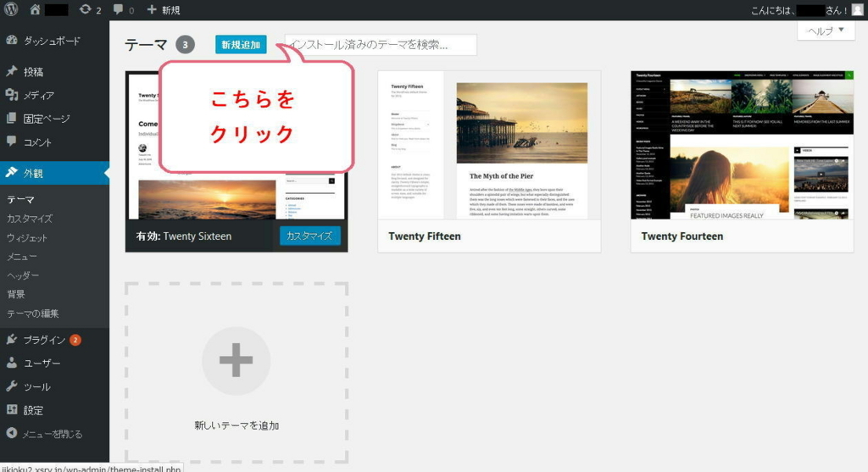Click the 新規追加 add new button

pos(241,45)
